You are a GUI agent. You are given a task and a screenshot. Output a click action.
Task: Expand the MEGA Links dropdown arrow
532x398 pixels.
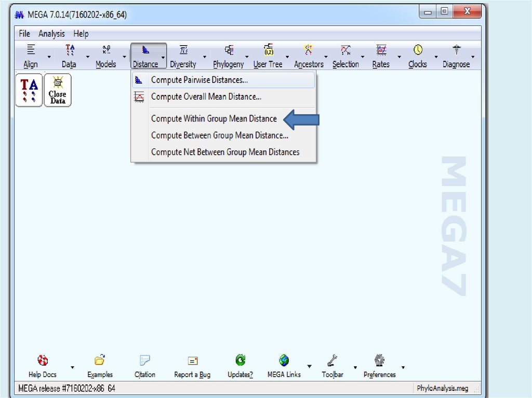click(x=310, y=366)
